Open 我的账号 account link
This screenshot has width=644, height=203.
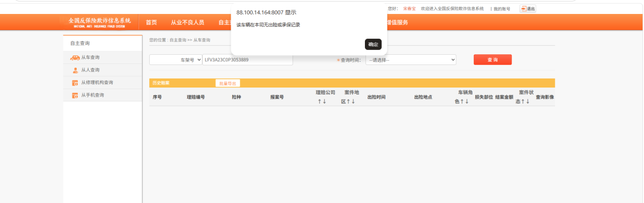[502, 9]
